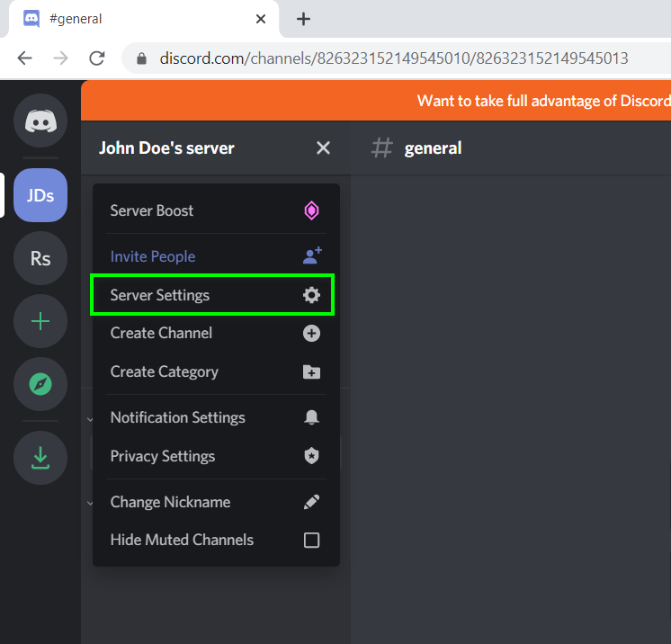Image resolution: width=671 pixels, height=644 pixels.
Task: Click the browser back arrow
Action: click(25, 58)
